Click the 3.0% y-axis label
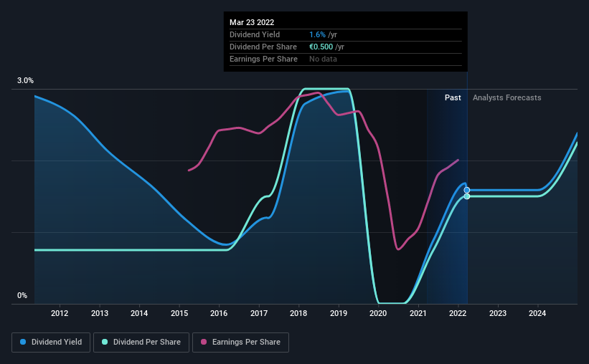The width and height of the screenshot is (589, 364). click(25, 81)
